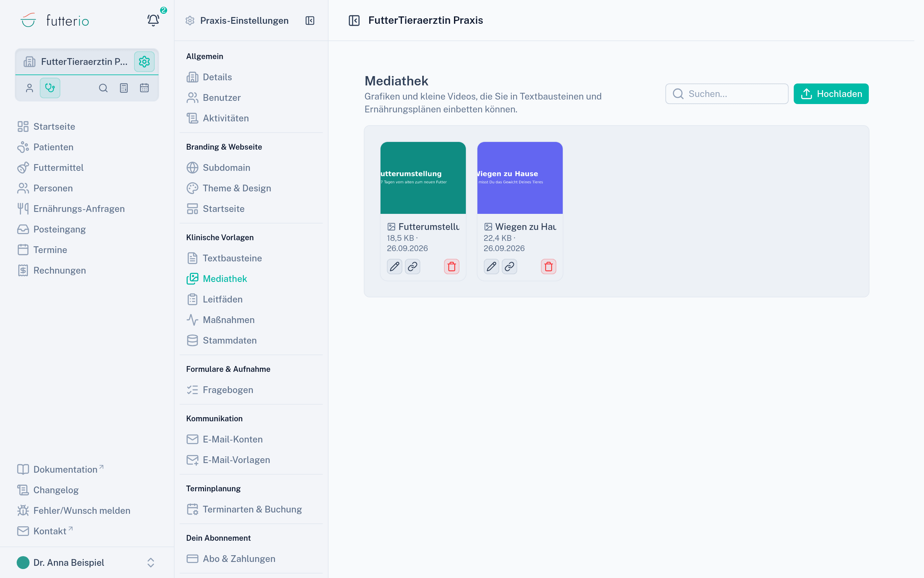Open the calculator icon in sidebar
This screenshot has width=924, height=578.
point(124,88)
